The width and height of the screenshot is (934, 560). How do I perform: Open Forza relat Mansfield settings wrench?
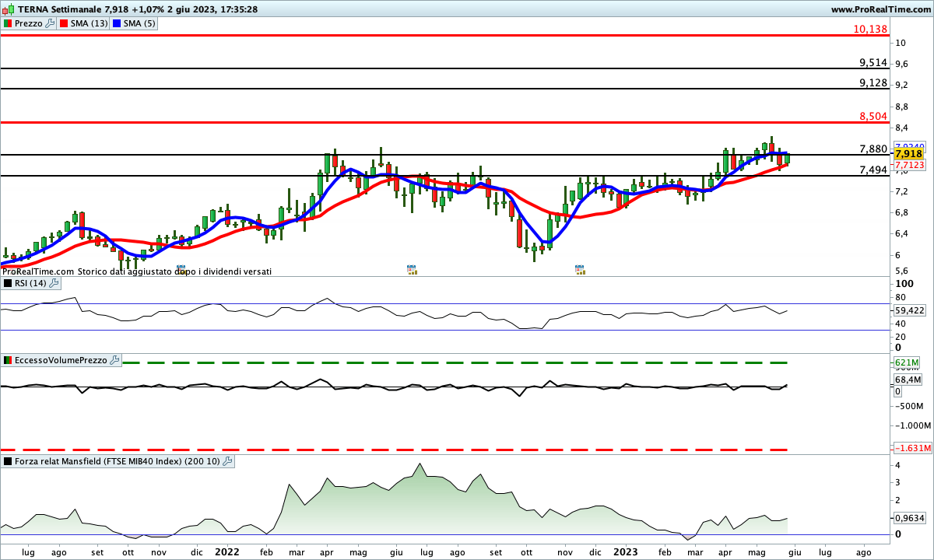click(227, 461)
